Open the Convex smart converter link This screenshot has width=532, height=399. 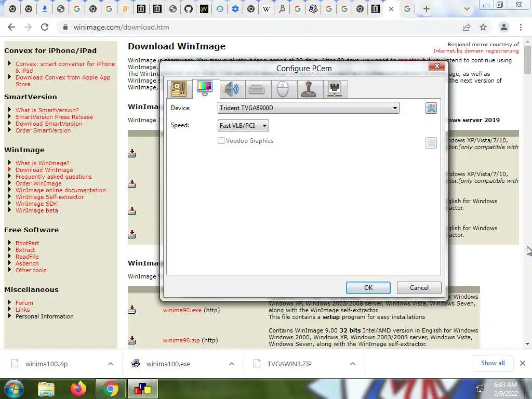(65, 67)
